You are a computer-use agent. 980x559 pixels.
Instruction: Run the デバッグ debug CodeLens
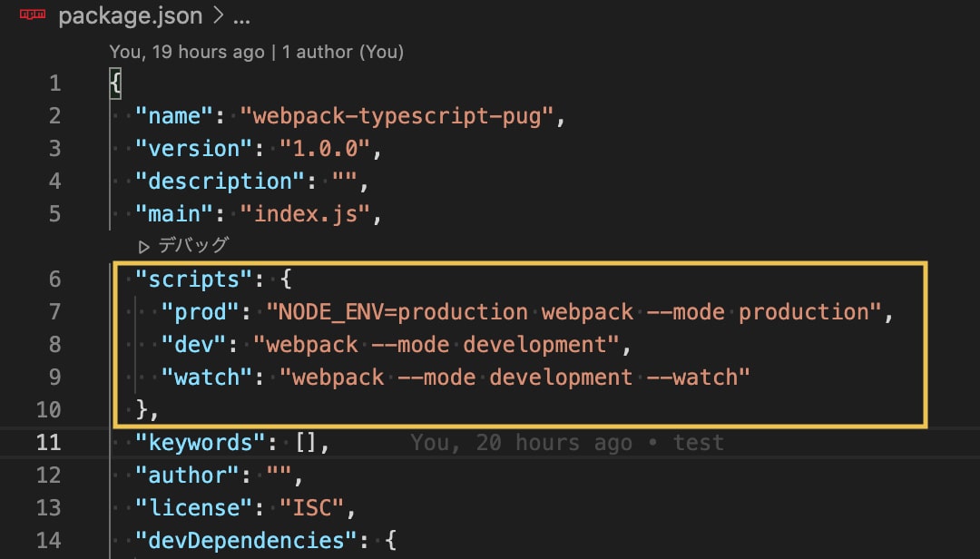[x=193, y=245]
